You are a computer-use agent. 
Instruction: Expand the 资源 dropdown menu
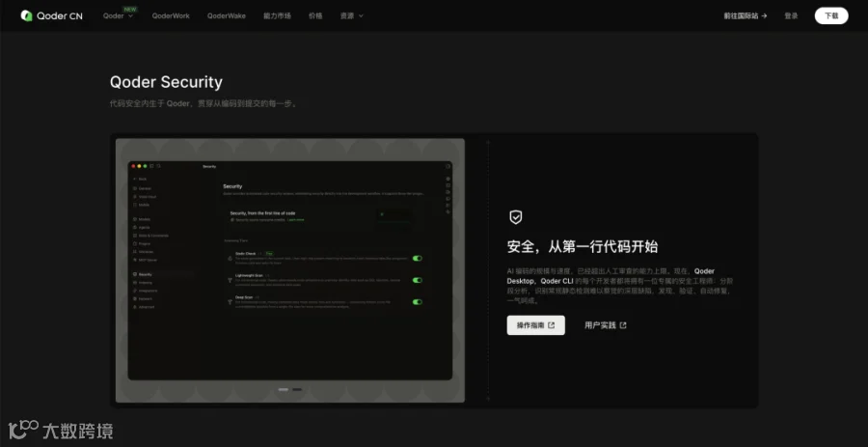coord(351,16)
